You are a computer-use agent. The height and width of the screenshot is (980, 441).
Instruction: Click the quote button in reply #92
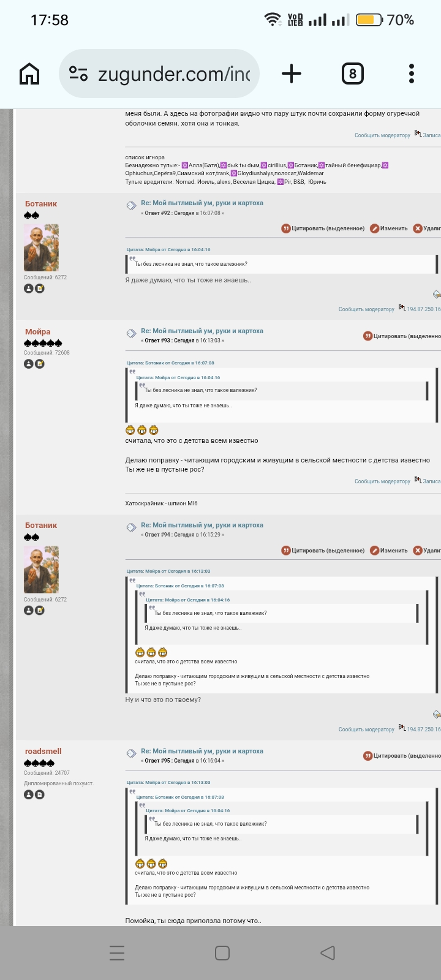(x=323, y=228)
